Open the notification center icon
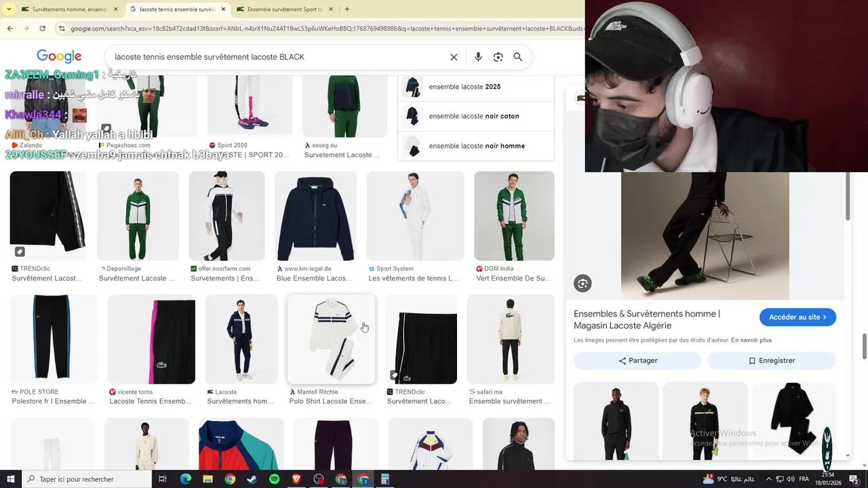Viewport: 868px width, 488px height. pos(854,479)
